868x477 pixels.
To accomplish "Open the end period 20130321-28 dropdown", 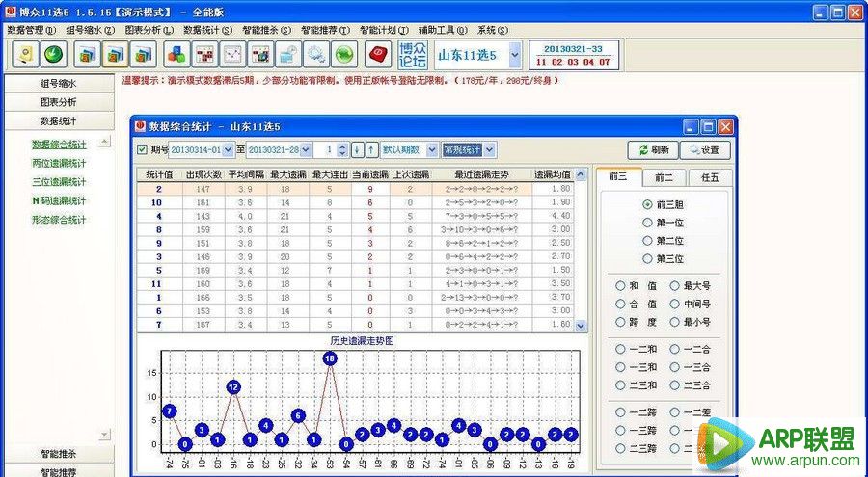I will tap(306, 149).
